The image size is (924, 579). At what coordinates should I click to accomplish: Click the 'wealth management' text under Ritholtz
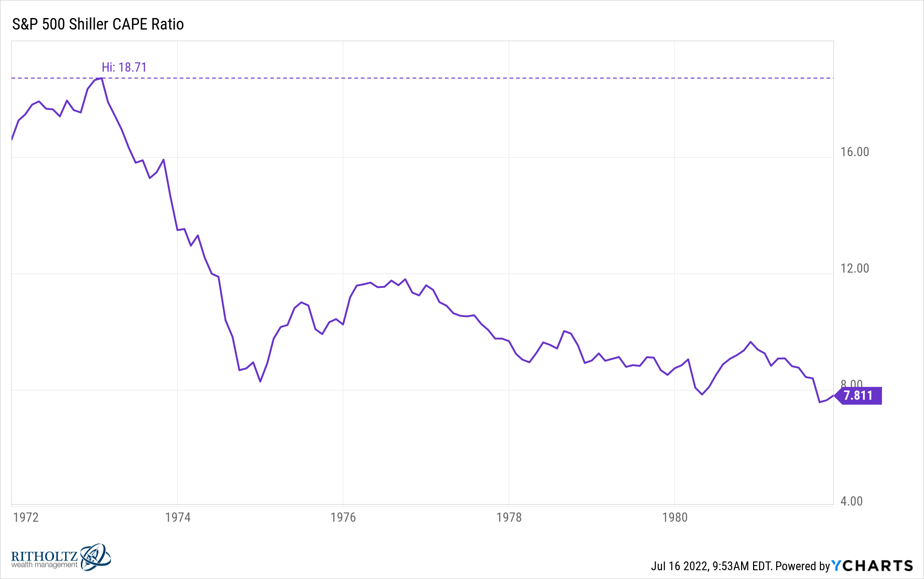pyautogui.click(x=44, y=565)
